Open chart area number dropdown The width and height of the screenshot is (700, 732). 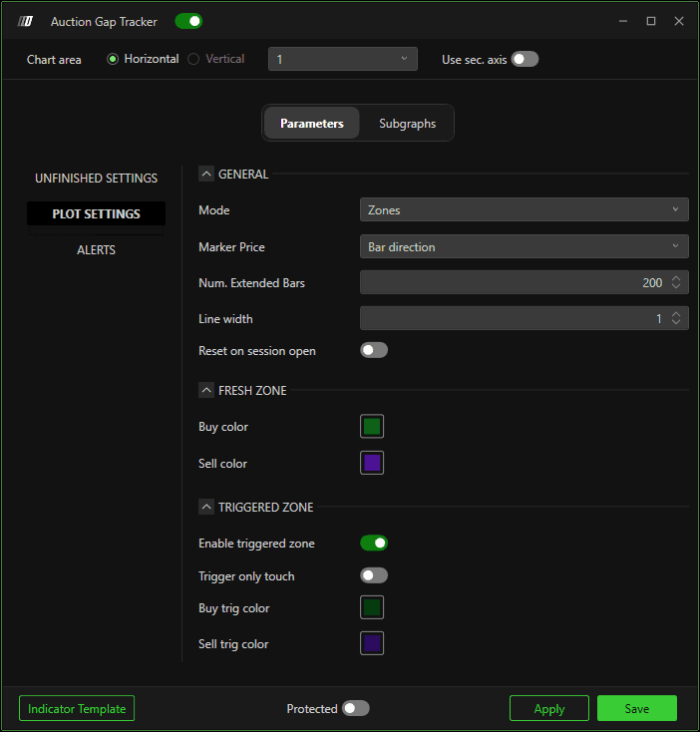(343, 59)
